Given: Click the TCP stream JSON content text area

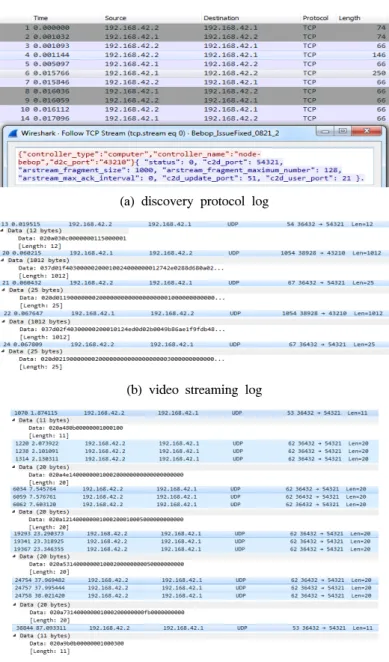Looking at the screenshot, I should 194,166.
